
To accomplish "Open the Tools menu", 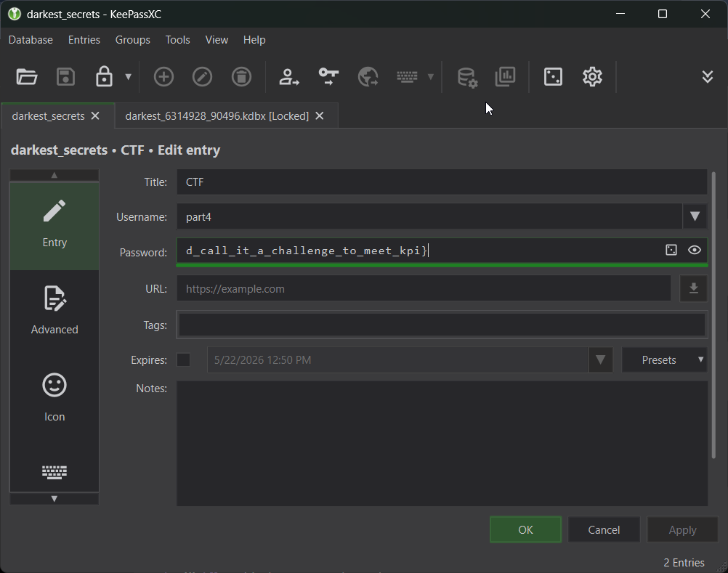I will (x=178, y=40).
